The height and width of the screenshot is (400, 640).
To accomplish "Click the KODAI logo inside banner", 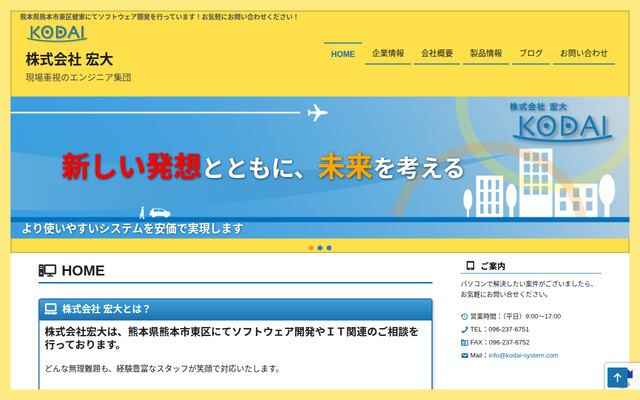I will pyautogui.click(x=562, y=127).
